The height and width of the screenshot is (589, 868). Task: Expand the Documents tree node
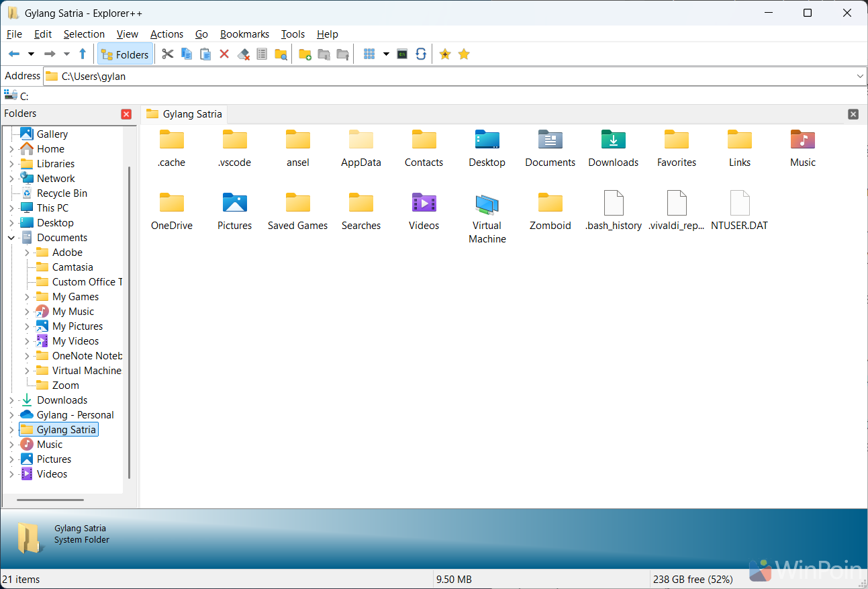tap(11, 237)
